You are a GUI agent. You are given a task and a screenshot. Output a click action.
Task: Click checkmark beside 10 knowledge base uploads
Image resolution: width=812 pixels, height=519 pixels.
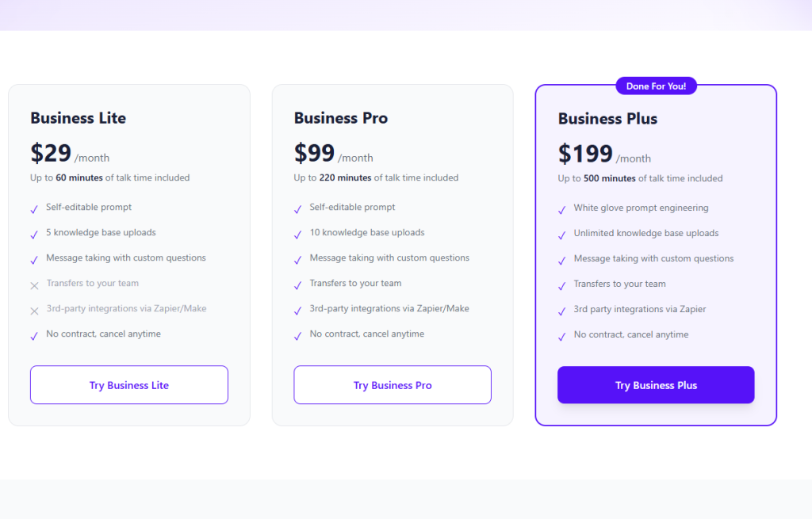coord(297,235)
